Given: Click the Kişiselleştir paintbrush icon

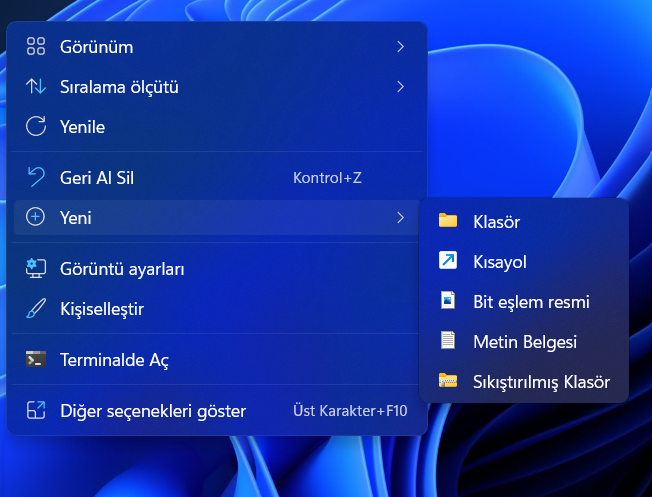Looking at the screenshot, I should coord(36,309).
